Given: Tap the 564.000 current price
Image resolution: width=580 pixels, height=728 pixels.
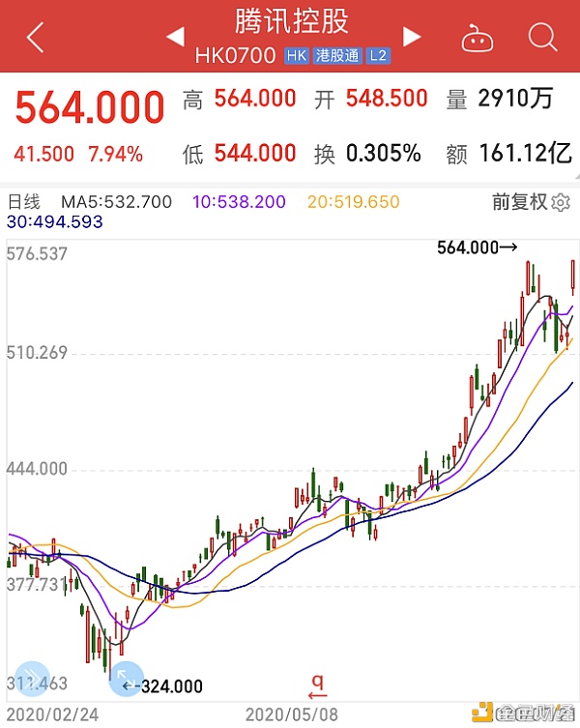Looking at the screenshot, I should (90, 107).
